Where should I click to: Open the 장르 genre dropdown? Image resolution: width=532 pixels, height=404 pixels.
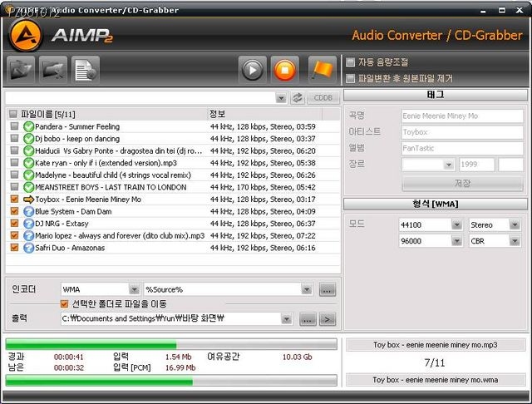449,165
